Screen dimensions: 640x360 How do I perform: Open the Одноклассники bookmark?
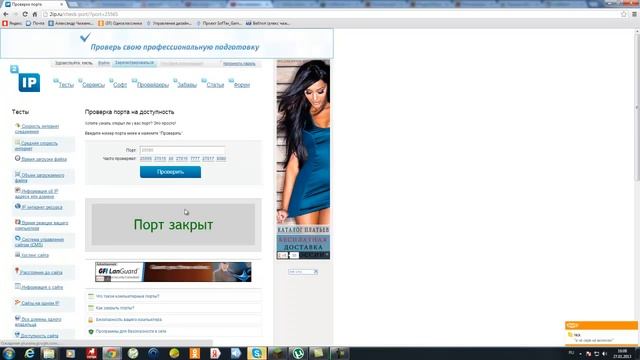click(120, 24)
